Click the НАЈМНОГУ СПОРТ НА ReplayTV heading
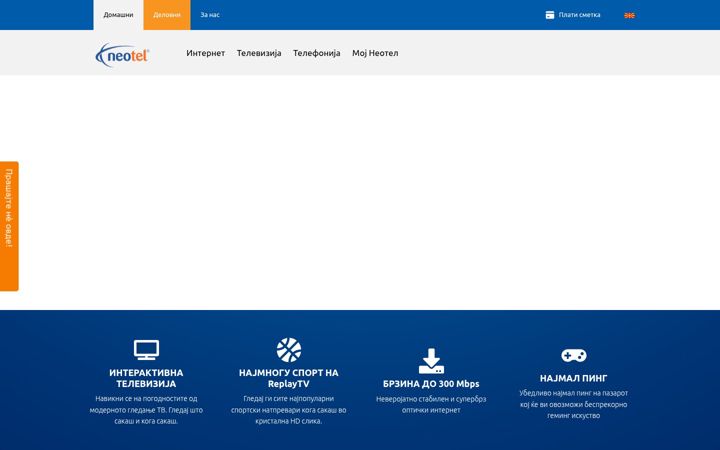 [x=288, y=378]
